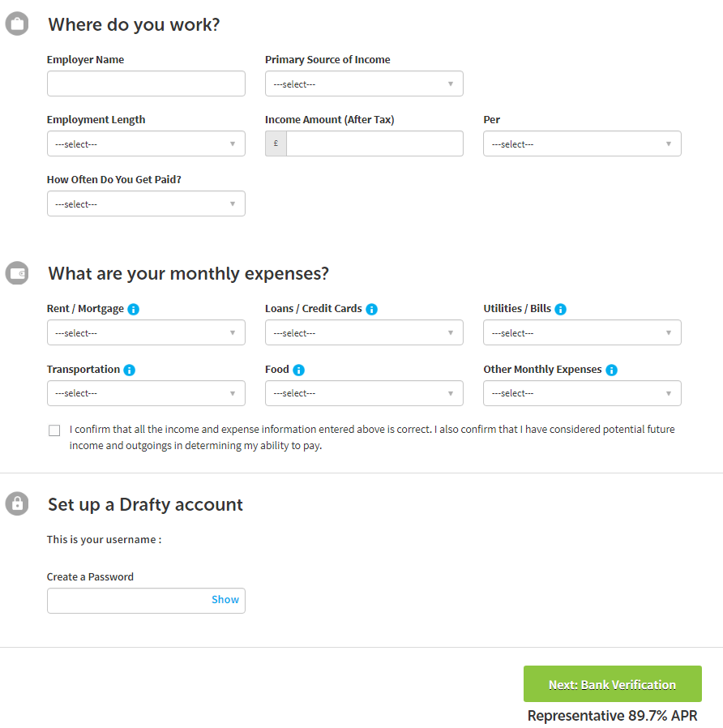Expand the Food expenses dropdown
723x728 pixels.
tap(364, 393)
